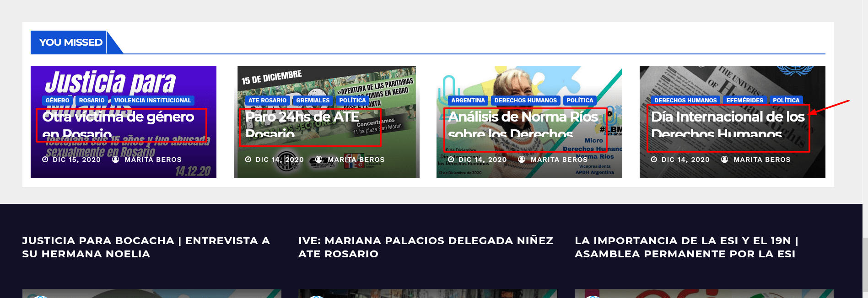
Task: Click thumbnail under La importancia de la ESI
Action: (x=704, y=293)
